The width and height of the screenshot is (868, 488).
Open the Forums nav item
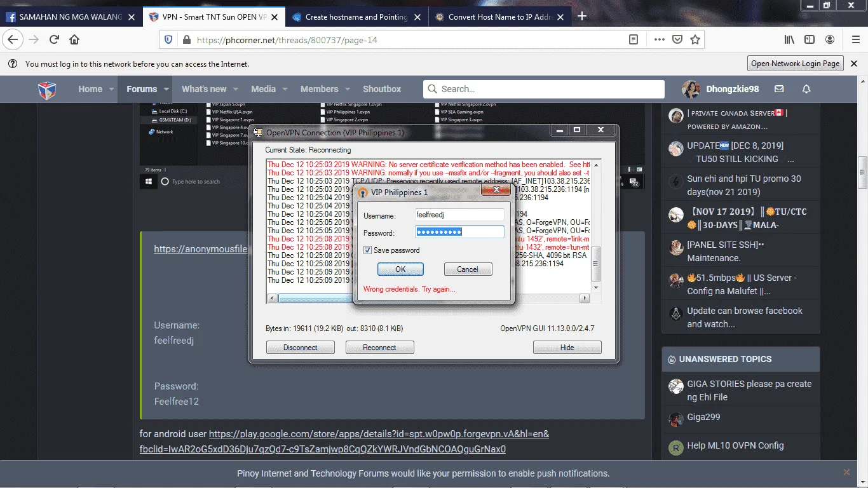(x=142, y=89)
